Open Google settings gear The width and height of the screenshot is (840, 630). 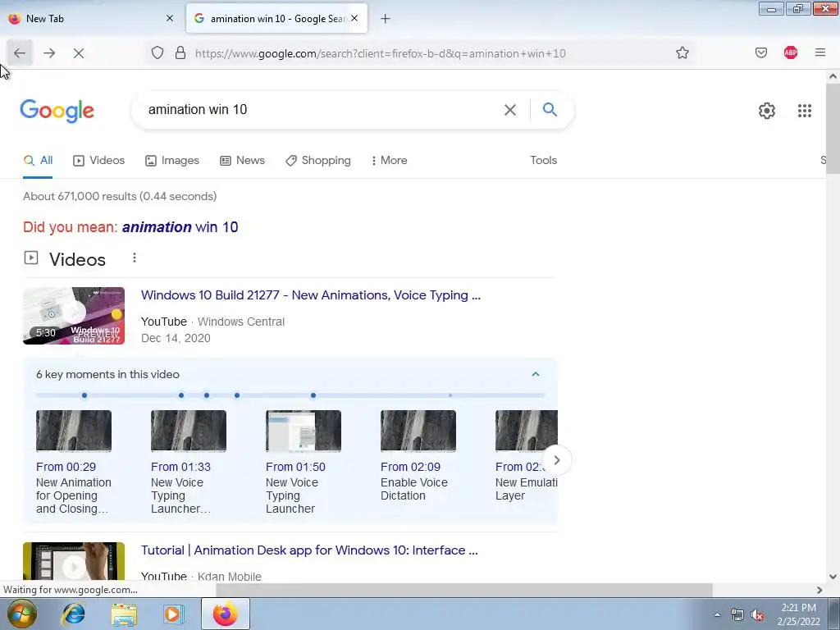point(767,111)
